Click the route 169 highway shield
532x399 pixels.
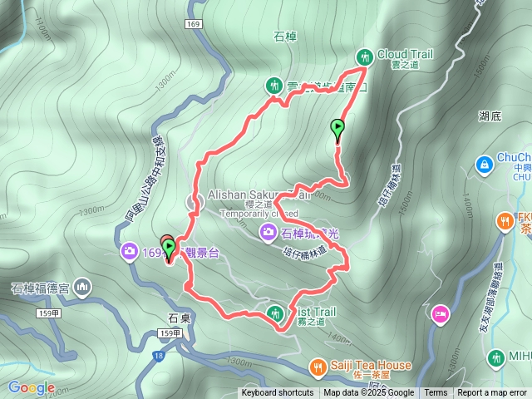point(193,24)
